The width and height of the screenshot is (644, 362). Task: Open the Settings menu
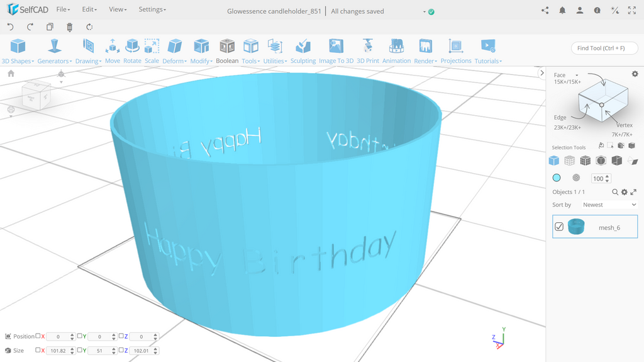(152, 9)
